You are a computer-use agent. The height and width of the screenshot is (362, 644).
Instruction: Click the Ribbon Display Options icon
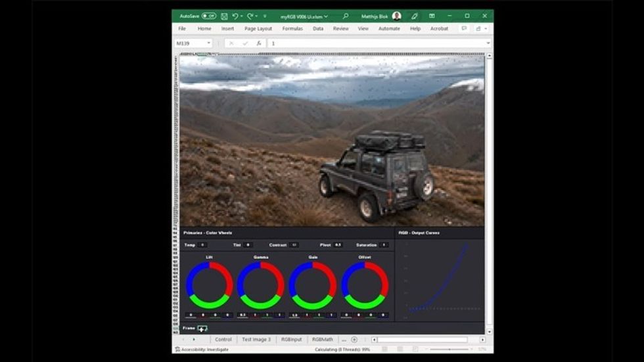point(432,16)
